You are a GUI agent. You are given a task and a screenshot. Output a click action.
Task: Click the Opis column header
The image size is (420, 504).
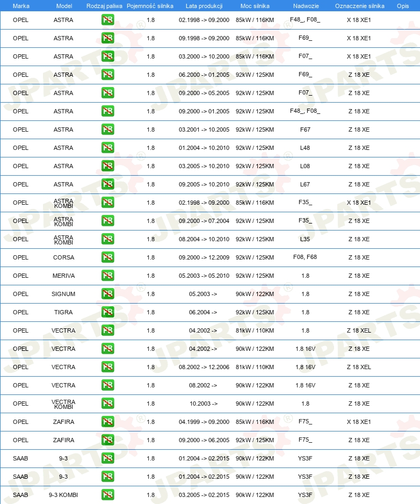click(x=403, y=6)
